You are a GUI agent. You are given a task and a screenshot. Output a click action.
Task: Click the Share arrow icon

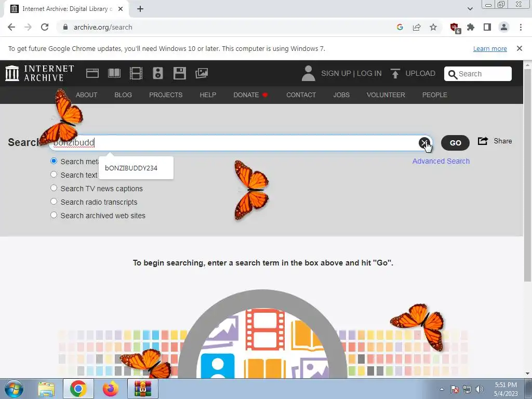[x=483, y=141]
